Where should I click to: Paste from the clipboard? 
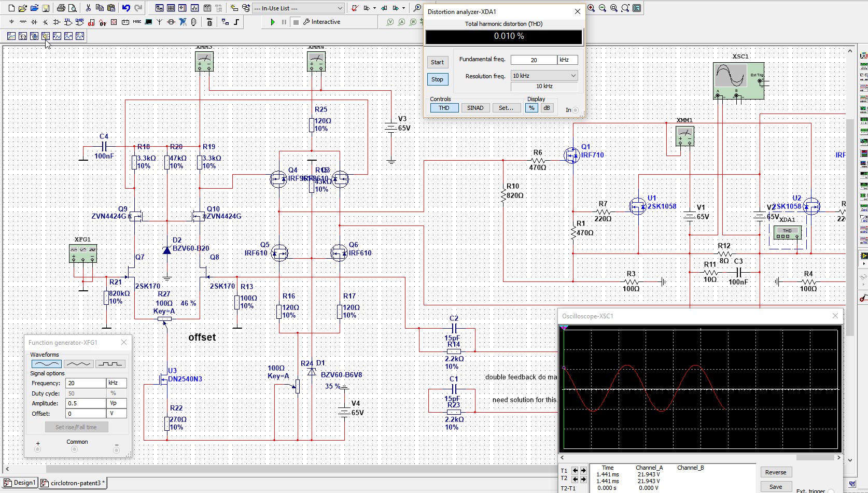click(111, 8)
